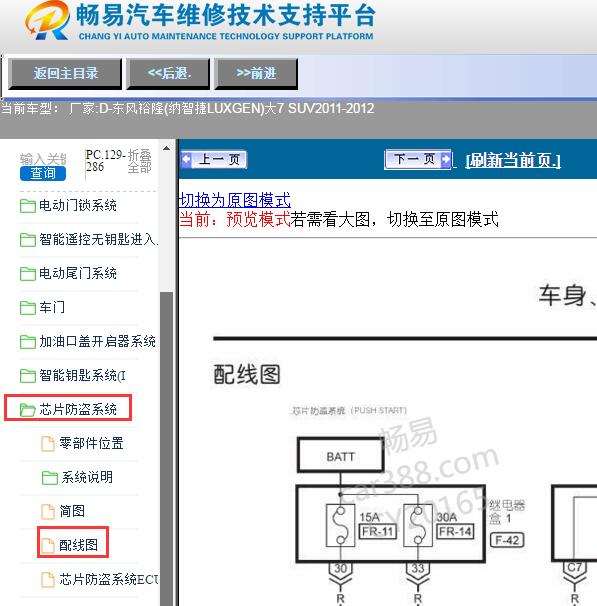The width and height of the screenshot is (597, 606).
Task: Click the FR-14 fuse label
Action: click(x=455, y=531)
